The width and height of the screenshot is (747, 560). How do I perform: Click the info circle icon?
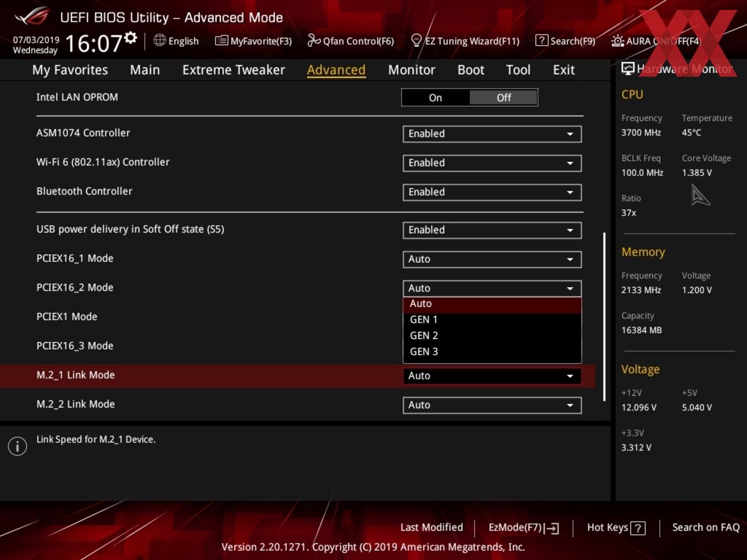click(x=18, y=446)
